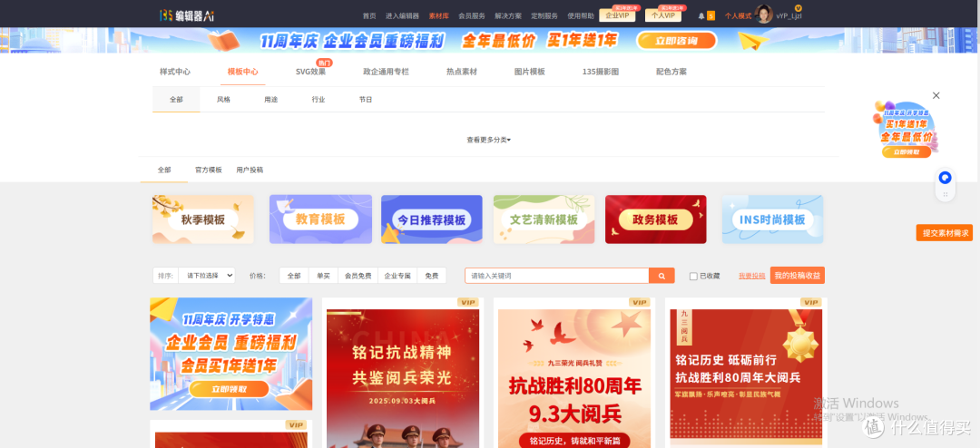Switch to 图片模板 tab
The image size is (980, 448).
(529, 72)
